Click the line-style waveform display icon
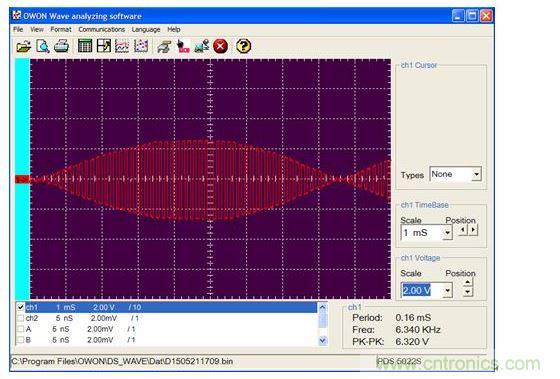The image size is (560, 379). point(122,46)
